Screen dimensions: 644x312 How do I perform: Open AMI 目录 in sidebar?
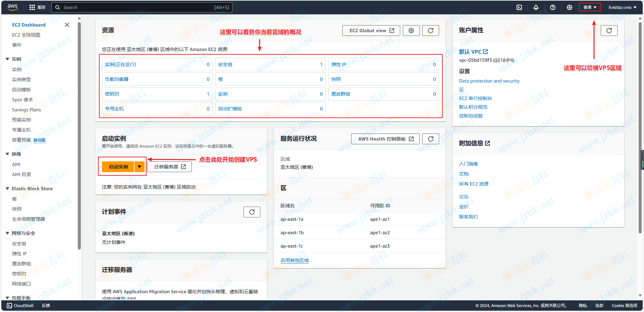coord(21,174)
